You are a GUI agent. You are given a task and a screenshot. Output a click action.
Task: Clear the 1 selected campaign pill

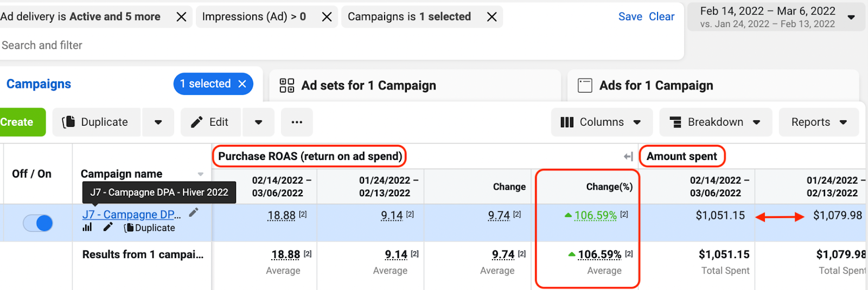(x=242, y=84)
